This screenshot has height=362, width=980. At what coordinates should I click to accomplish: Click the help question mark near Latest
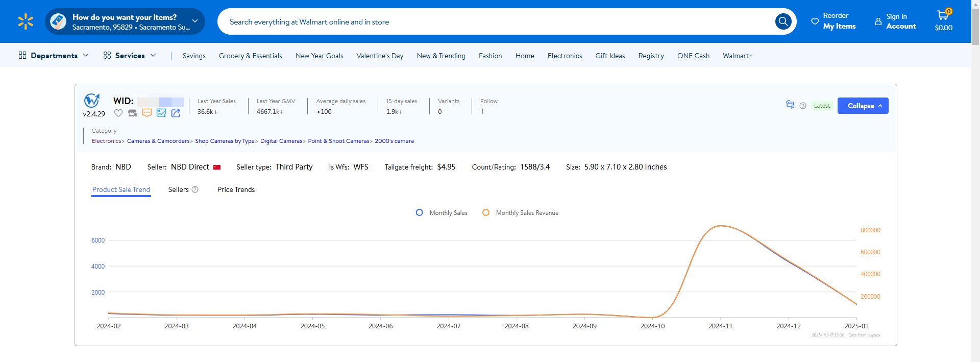(x=803, y=106)
